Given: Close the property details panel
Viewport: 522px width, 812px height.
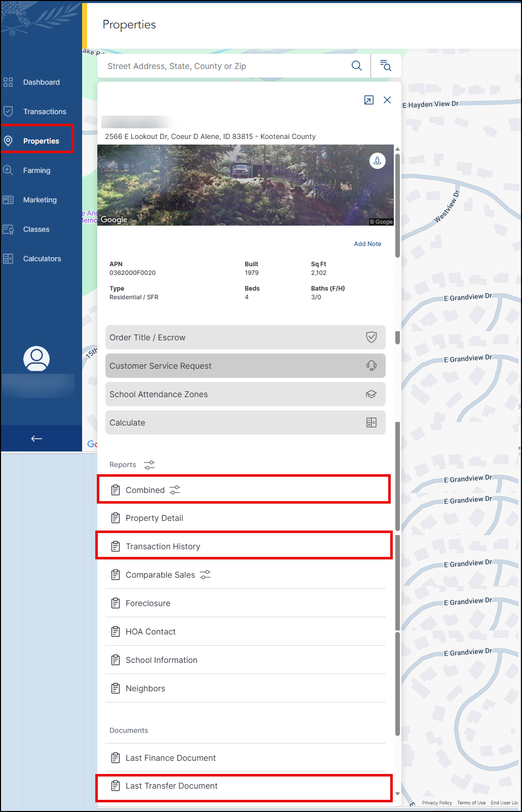Looking at the screenshot, I should point(387,100).
